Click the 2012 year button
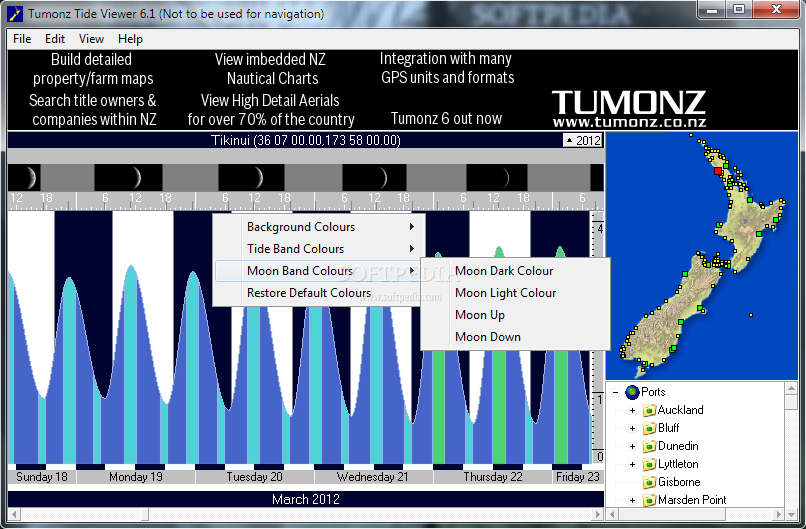Screen dimensions: 806x529 pos(583,140)
